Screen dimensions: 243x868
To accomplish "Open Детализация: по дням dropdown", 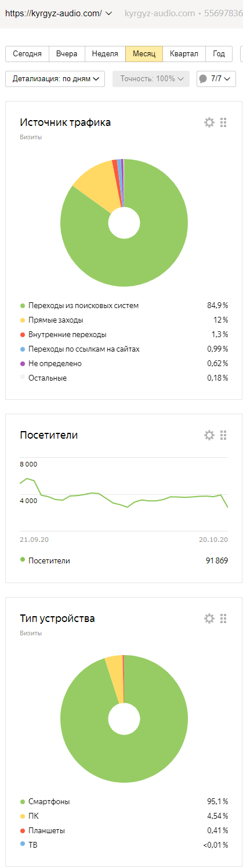I will tap(55, 78).
